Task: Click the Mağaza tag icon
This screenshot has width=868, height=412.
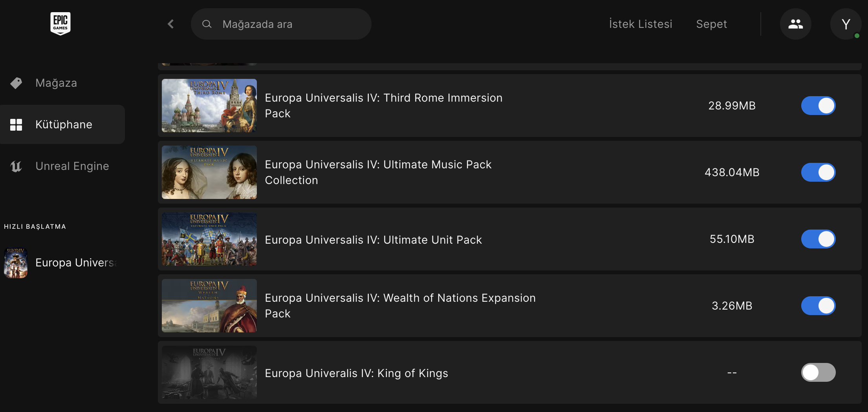Action: [16, 83]
